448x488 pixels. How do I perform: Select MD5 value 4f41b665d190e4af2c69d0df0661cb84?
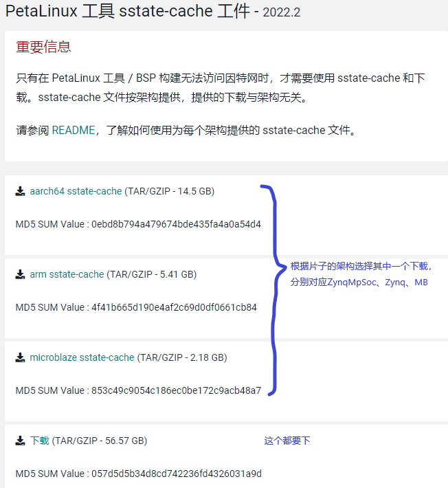(174, 307)
